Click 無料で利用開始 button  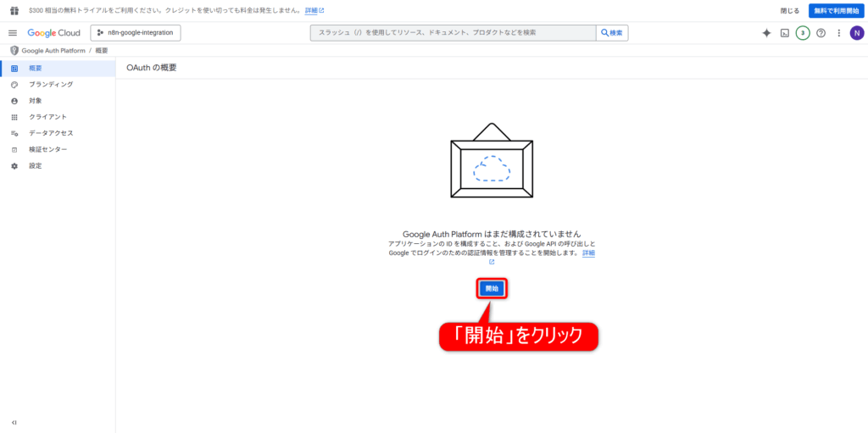[836, 10]
